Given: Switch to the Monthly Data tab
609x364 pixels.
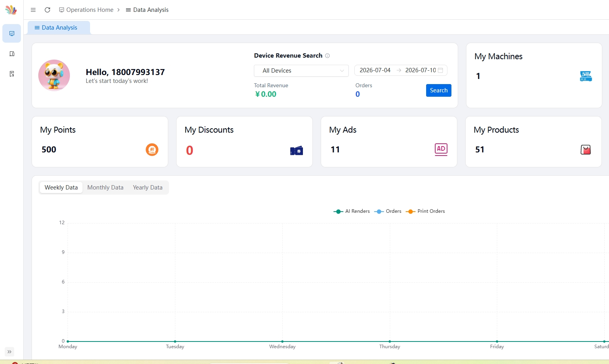Looking at the screenshot, I should click(105, 188).
